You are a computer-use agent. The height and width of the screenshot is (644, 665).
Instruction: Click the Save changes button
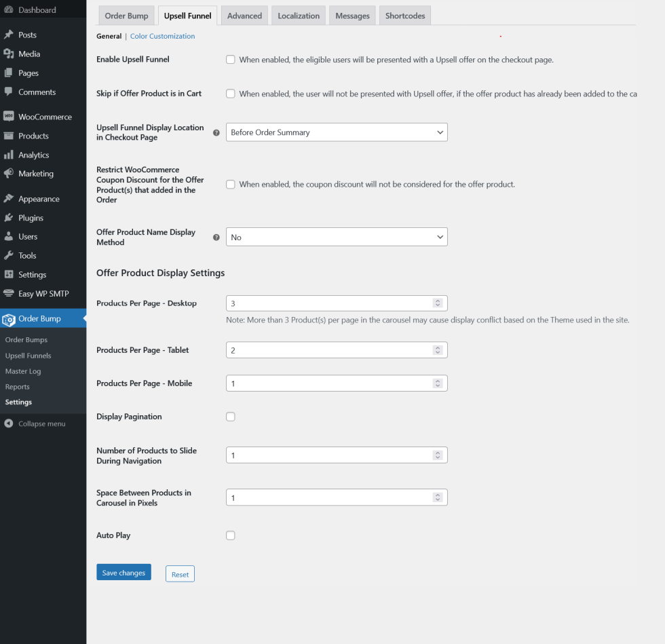pyautogui.click(x=123, y=573)
